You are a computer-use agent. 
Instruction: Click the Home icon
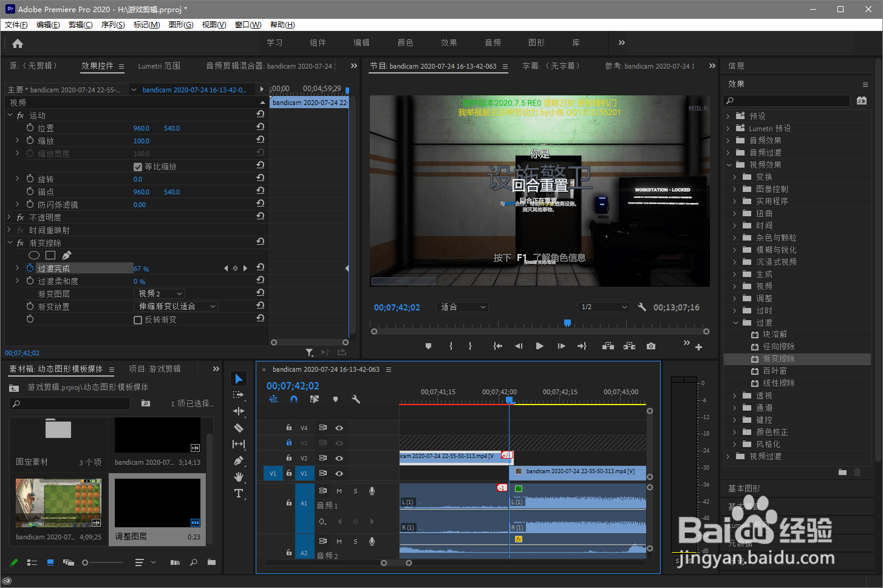coord(18,43)
